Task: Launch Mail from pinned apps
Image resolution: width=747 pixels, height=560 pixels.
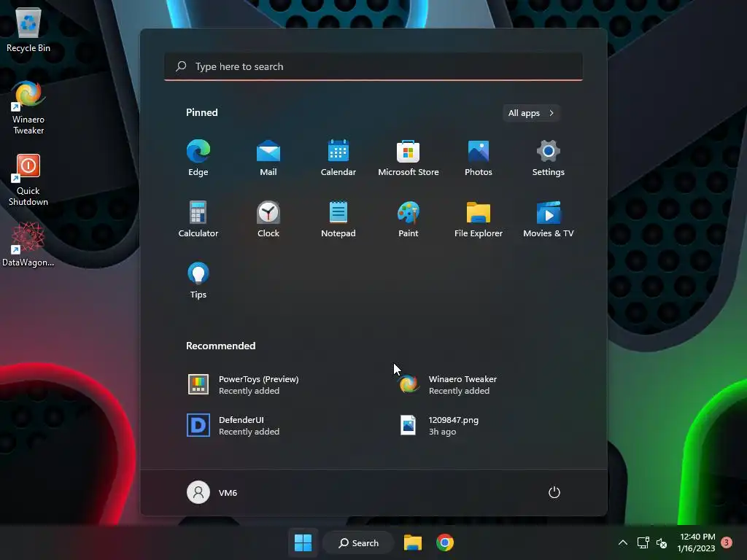Action: [x=268, y=158]
